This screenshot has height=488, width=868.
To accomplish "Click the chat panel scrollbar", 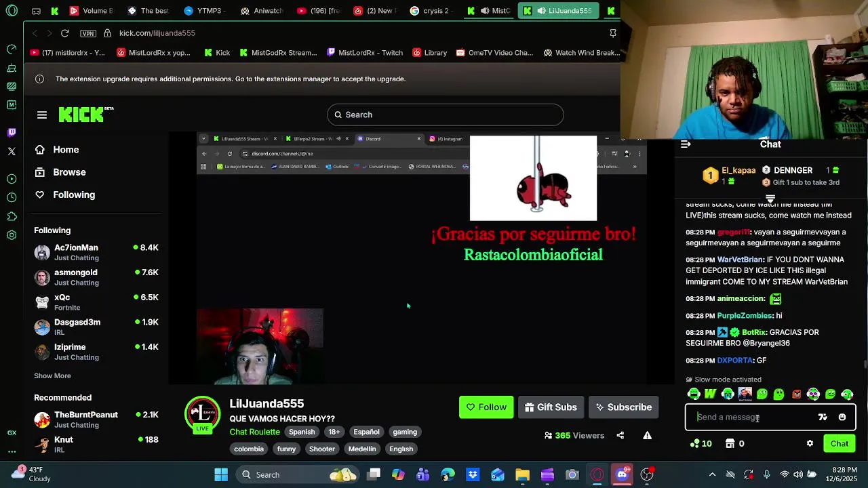I will [865, 365].
